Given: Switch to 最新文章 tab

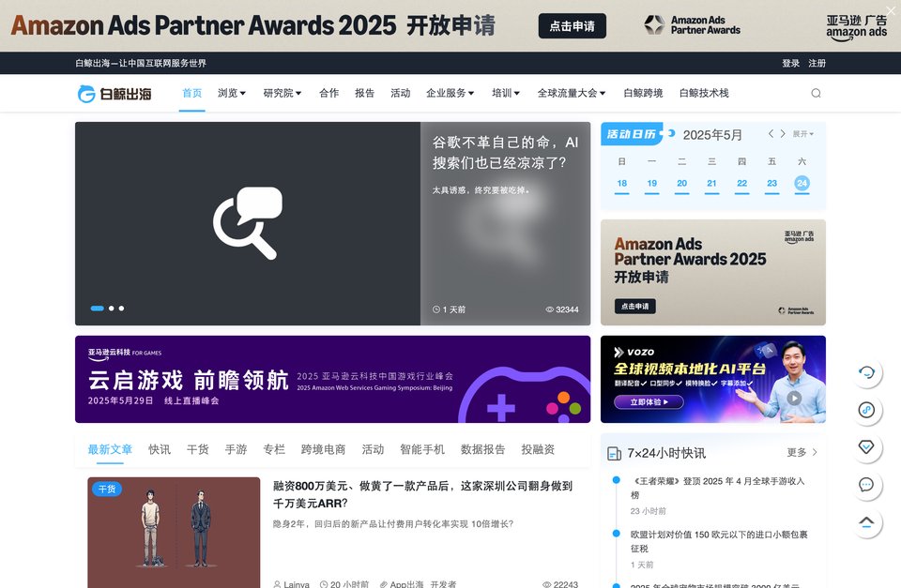Looking at the screenshot, I should (x=110, y=449).
